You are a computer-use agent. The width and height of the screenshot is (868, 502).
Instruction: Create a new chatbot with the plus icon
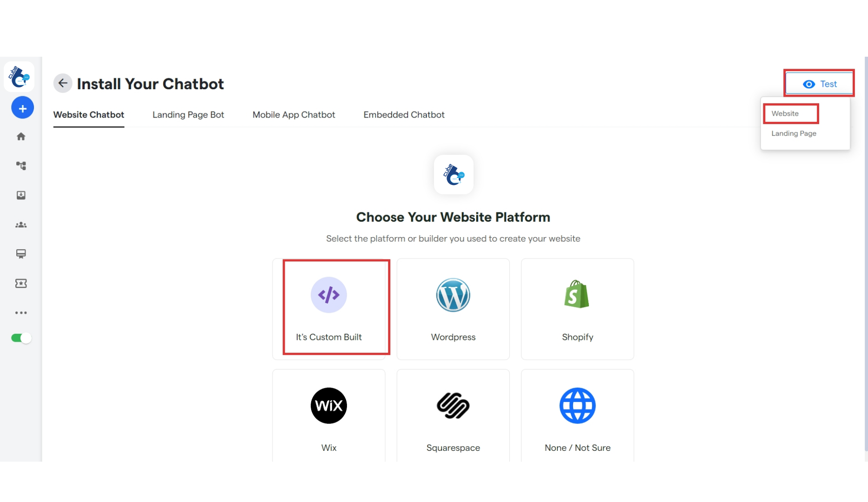coord(22,107)
